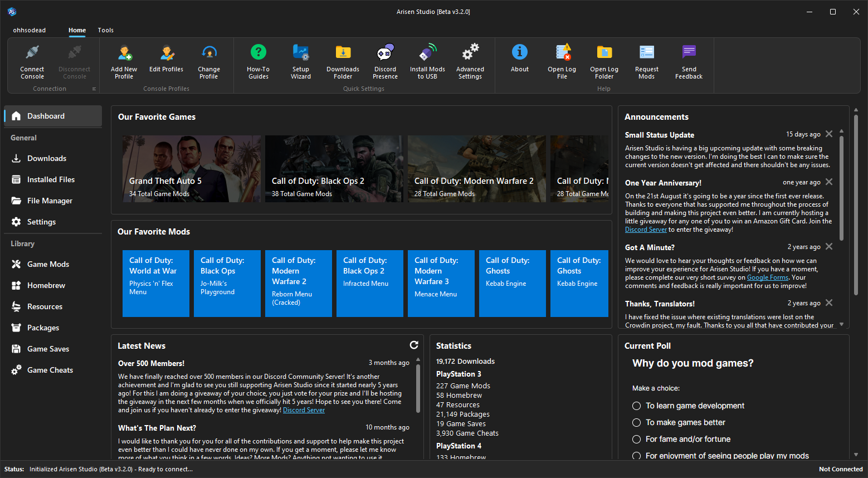This screenshot has width=868, height=478.
Task: Open the Physics 'n' Flex Menu mod tile
Action: (x=156, y=284)
